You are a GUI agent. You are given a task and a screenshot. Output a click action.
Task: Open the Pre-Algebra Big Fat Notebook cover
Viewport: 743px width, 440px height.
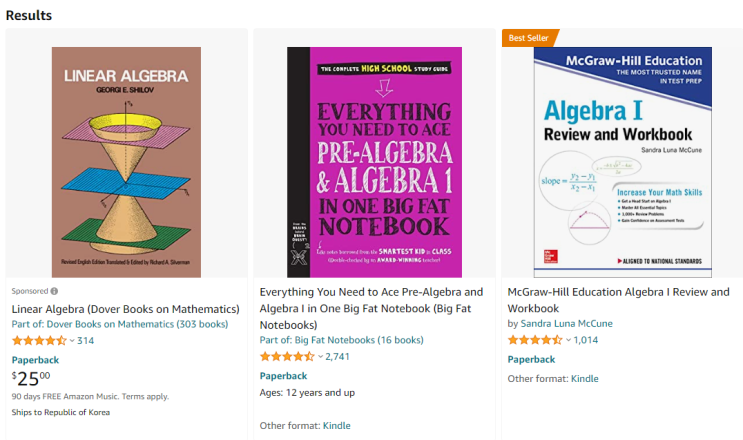pos(374,162)
